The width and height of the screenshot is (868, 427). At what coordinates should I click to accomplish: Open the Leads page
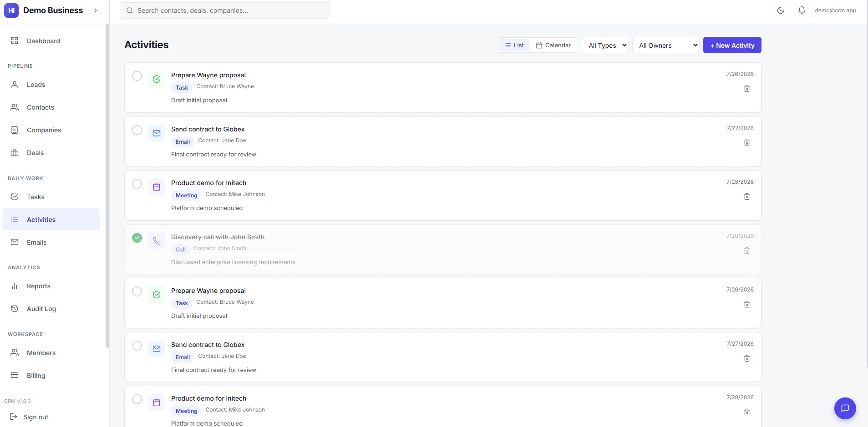[51, 85]
